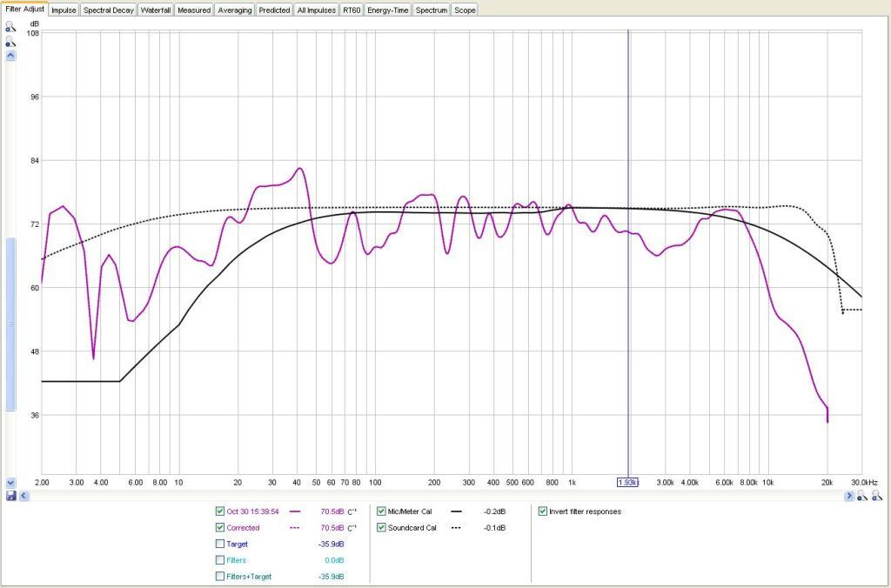Toggle the Mic/Meter Cal checkbox

tap(381, 511)
